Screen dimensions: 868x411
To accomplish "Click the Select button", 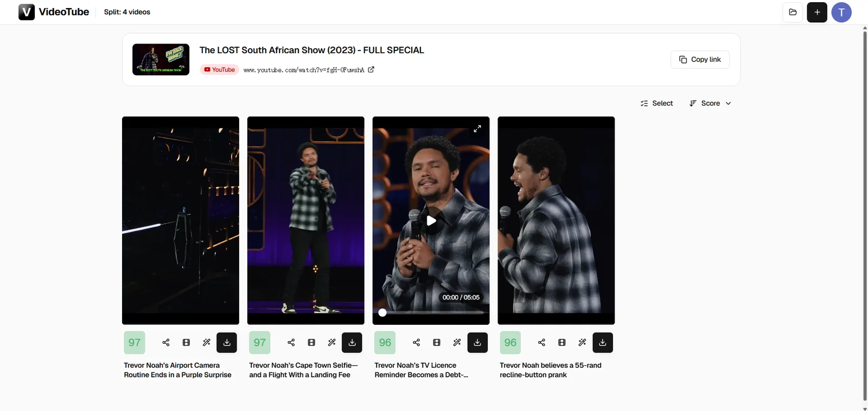I will [x=657, y=103].
